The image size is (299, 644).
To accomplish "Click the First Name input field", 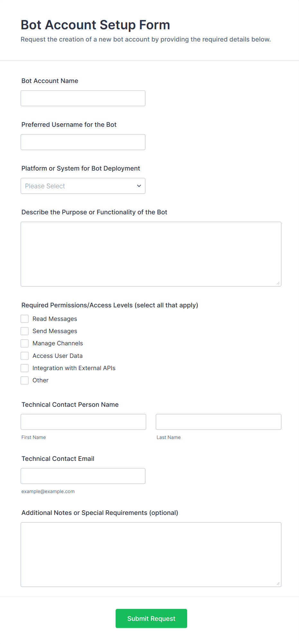I will (x=83, y=422).
